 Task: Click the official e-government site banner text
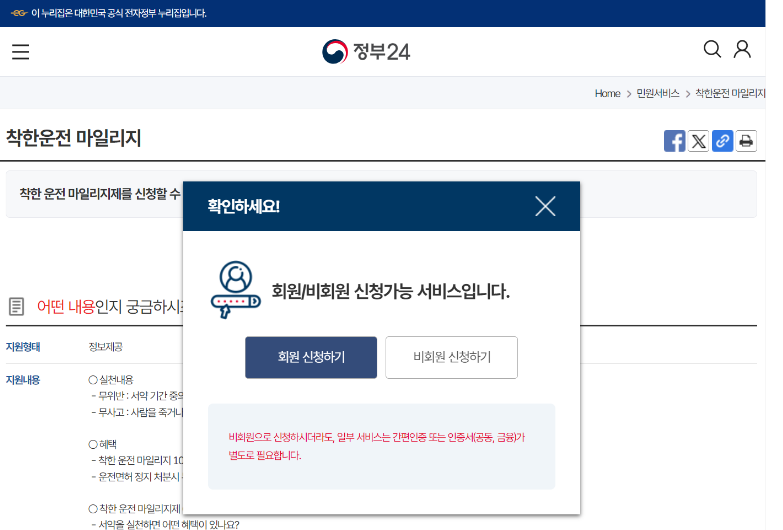click(x=119, y=13)
